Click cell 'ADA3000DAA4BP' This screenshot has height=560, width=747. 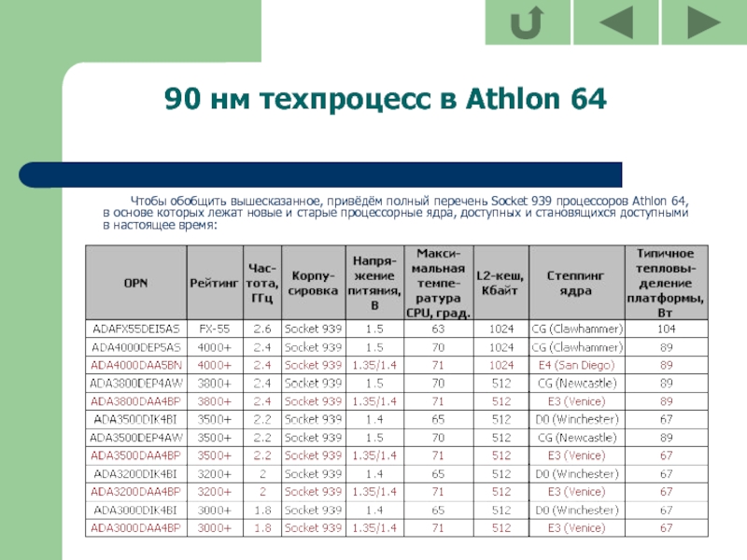(136, 528)
